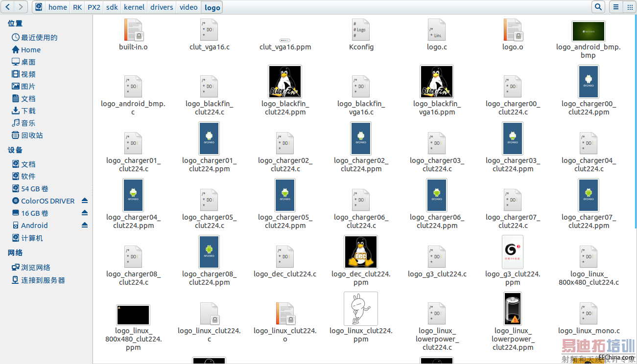Select the logo_android_bmp.c file icon

pyautogui.click(x=133, y=87)
